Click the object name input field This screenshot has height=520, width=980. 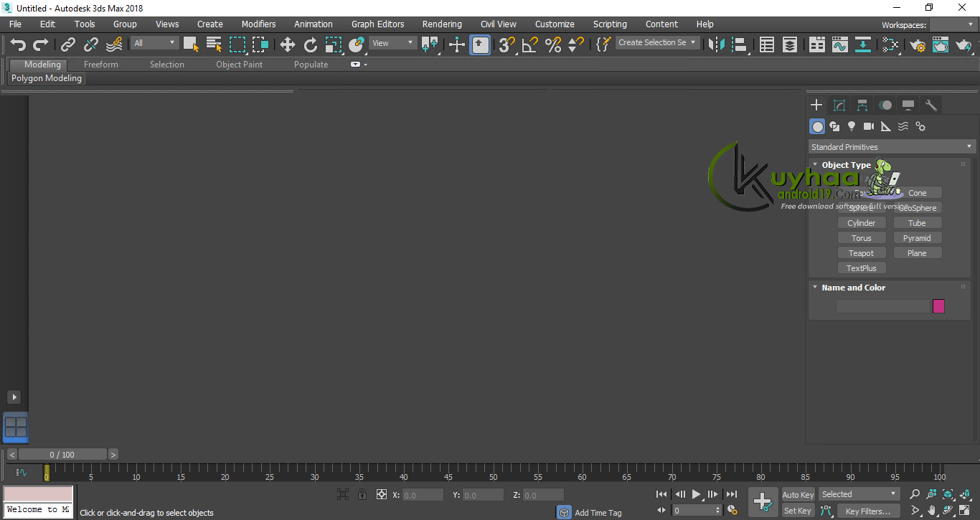pyautogui.click(x=883, y=306)
